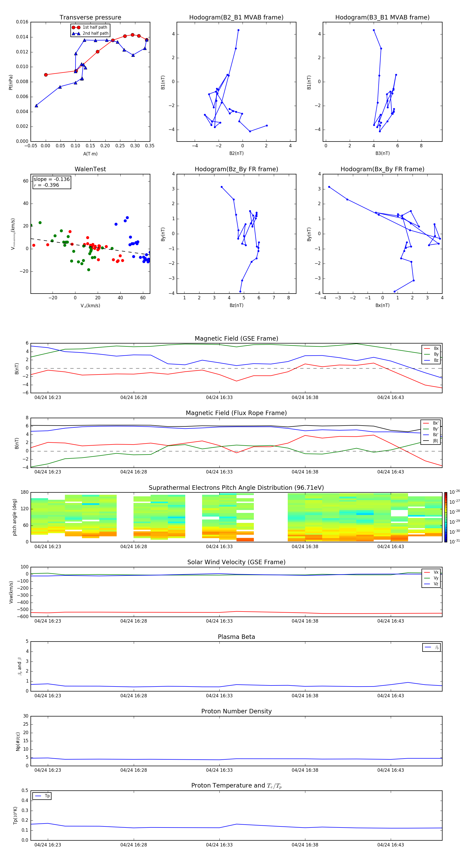Click 'Vz' in the solar wind legend
This screenshot has height=868, width=473.
click(436, 584)
